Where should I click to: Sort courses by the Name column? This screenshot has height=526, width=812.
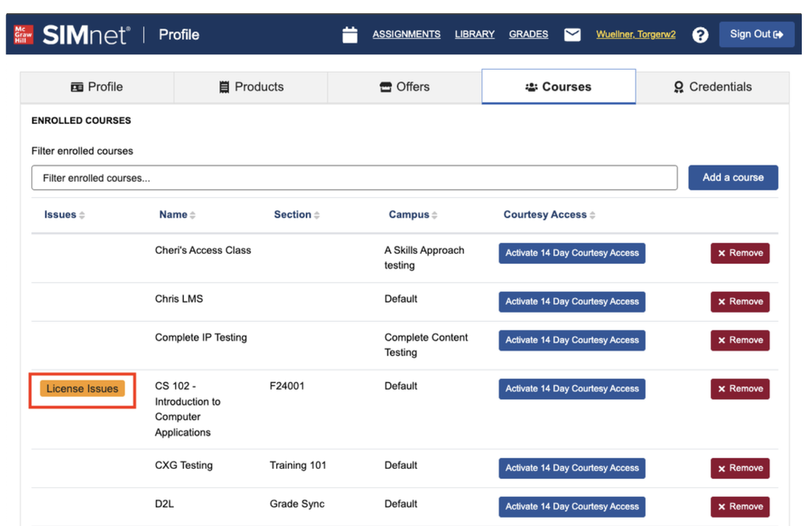[x=176, y=215]
